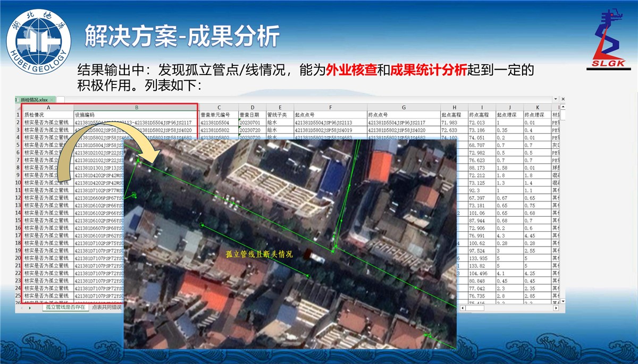
Task: Select column D header
Action: (252, 107)
